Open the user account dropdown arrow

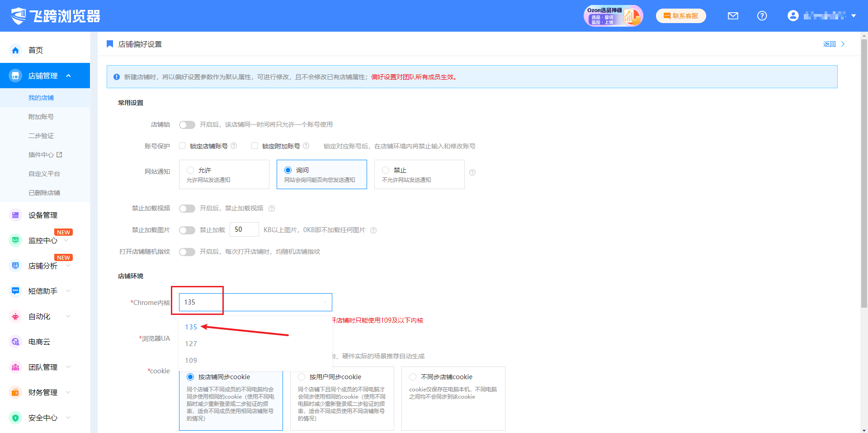pos(854,16)
